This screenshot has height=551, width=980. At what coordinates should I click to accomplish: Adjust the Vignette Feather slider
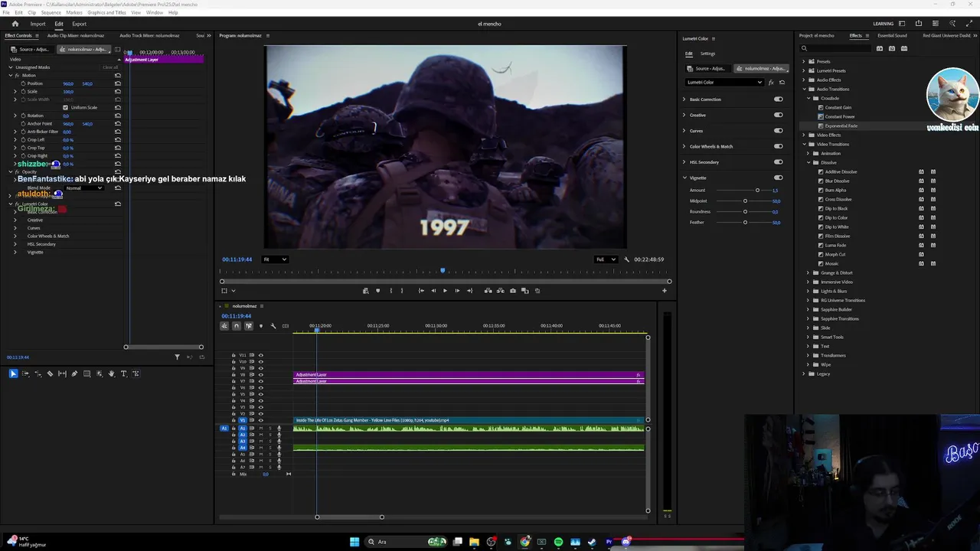[745, 222]
